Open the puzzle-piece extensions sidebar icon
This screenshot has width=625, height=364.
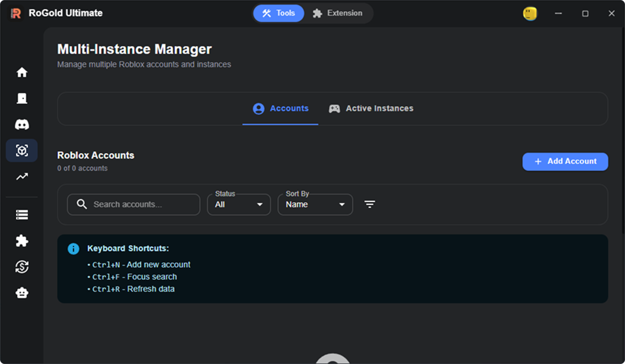pos(22,241)
